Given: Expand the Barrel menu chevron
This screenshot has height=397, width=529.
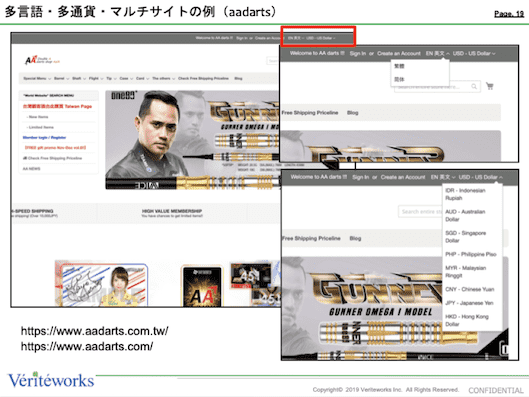Looking at the screenshot, I should click(67, 79).
